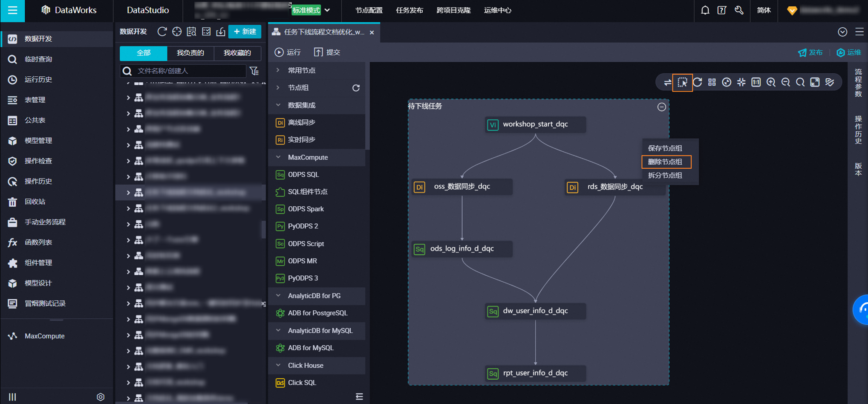Refresh the 节点组 section

point(356,88)
